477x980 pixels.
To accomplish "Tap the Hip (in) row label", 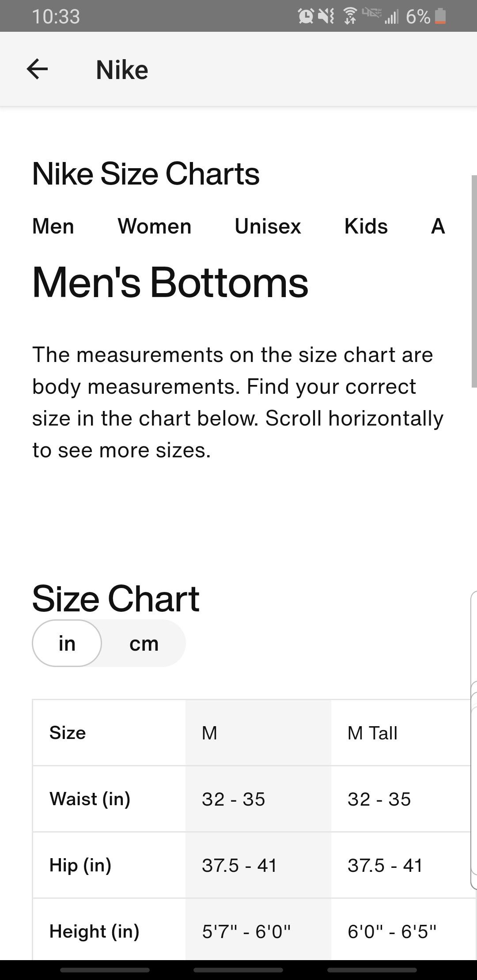I will coord(80,865).
